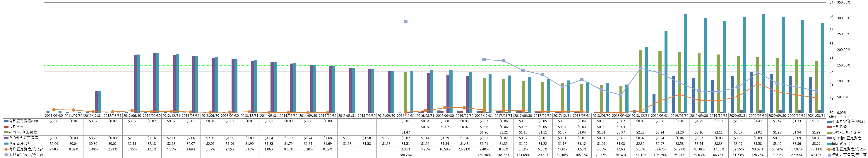Viewport: 868px width, 158px height.
Task: Click the $0.68 PP&E cell under 2019/03/31
Action: [660, 121]
